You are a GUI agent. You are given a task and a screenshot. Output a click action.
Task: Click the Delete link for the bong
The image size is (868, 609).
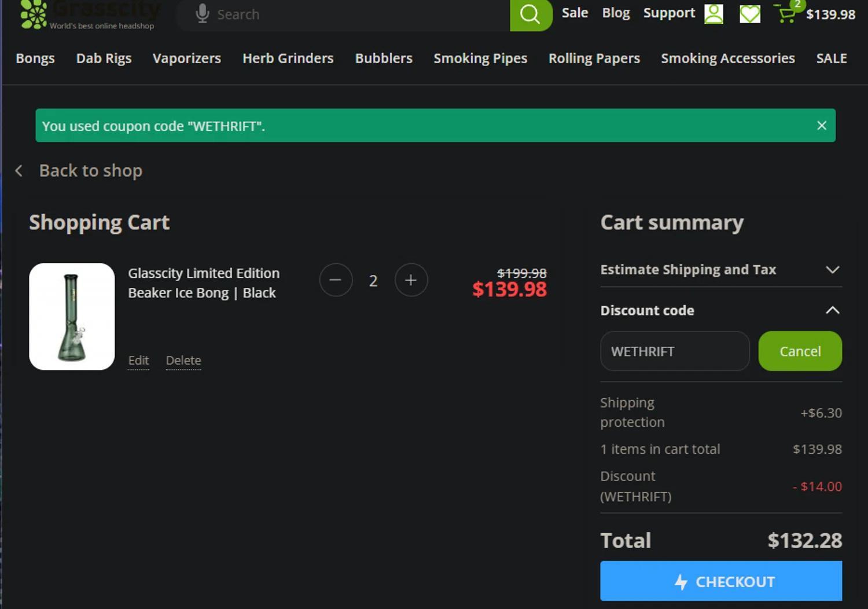pos(183,360)
